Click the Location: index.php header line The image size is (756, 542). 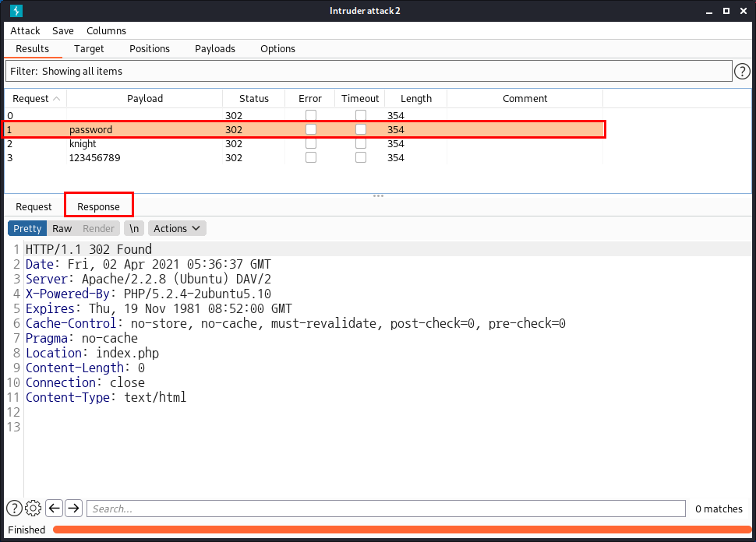(92, 353)
